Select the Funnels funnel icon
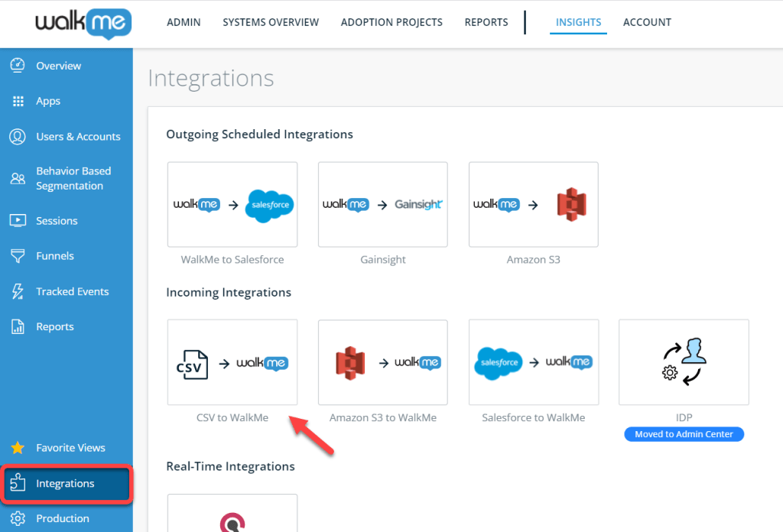Screen dimensions: 783x532 pos(18,256)
